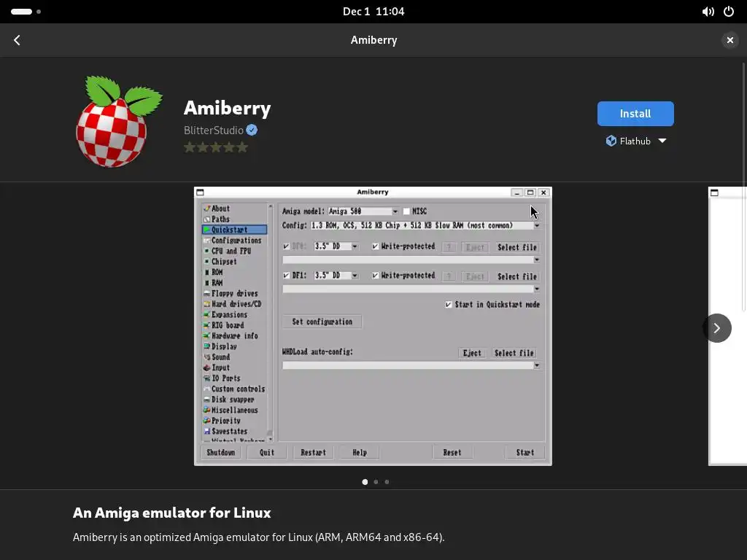
Task: Click the volume speaker icon in top bar
Action: tap(708, 12)
